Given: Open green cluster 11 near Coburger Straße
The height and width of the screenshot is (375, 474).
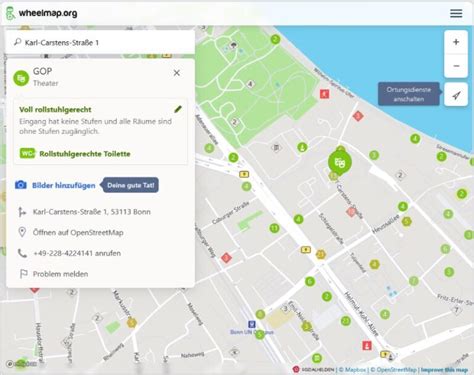Looking at the screenshot, I should [274, 228].
